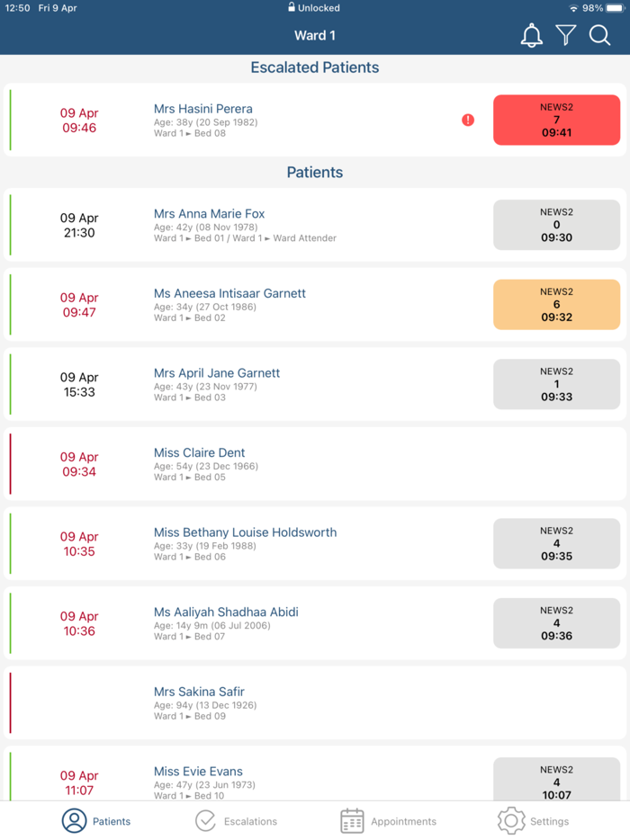
Task: Open Mrs April Jane Garnett's NEWS2 score
Action: [x=556, y=384]
